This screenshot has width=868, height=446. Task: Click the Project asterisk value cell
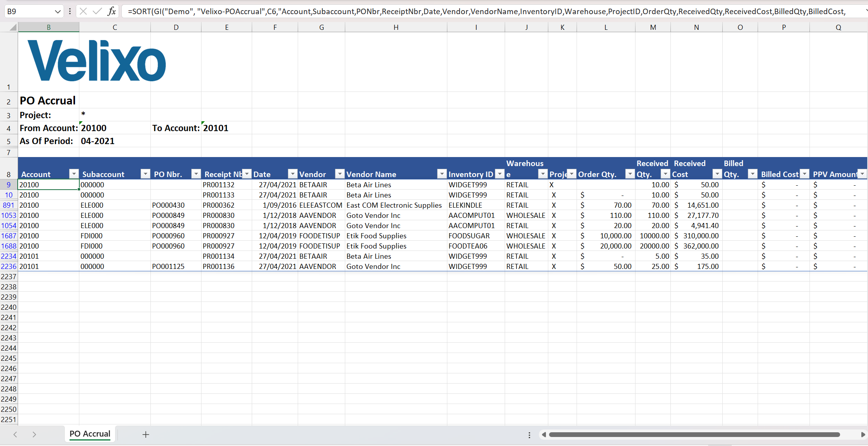pos(115,115)
